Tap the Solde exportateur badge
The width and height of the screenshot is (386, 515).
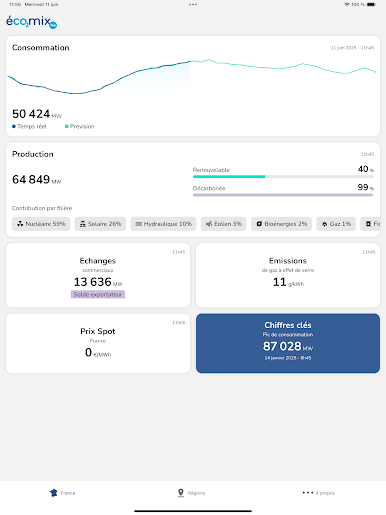(98, 294)
